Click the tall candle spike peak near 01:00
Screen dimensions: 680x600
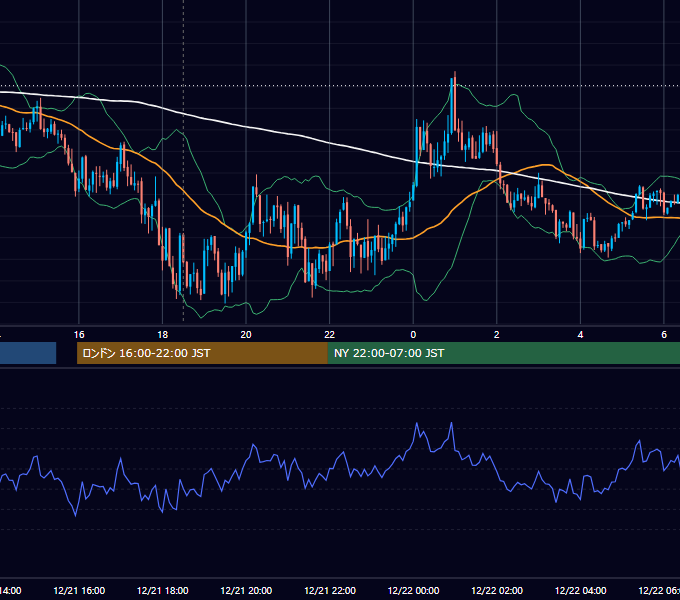(455, 72)
